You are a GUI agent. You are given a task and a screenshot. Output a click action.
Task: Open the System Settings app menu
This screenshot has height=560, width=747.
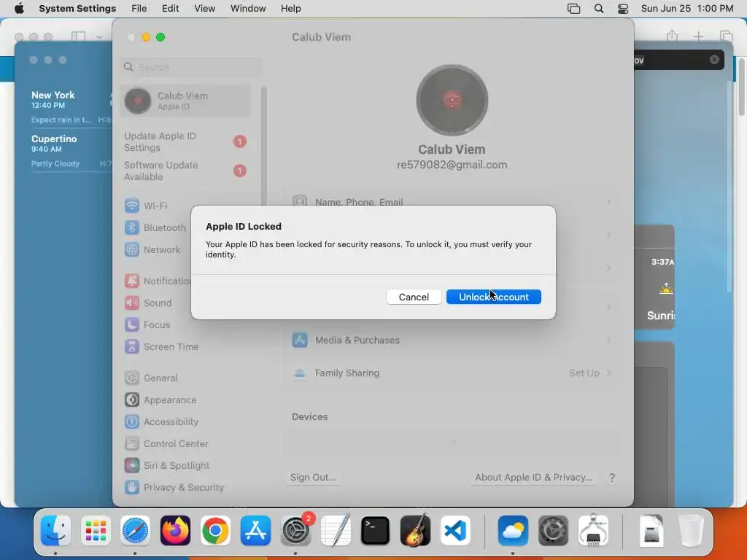(x=77, y=9)
